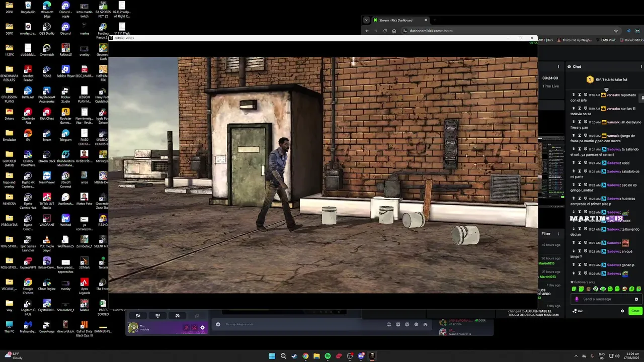Open the Telegram desktop shortcut
The image size is (644, 362).
[x=65, y=135]
